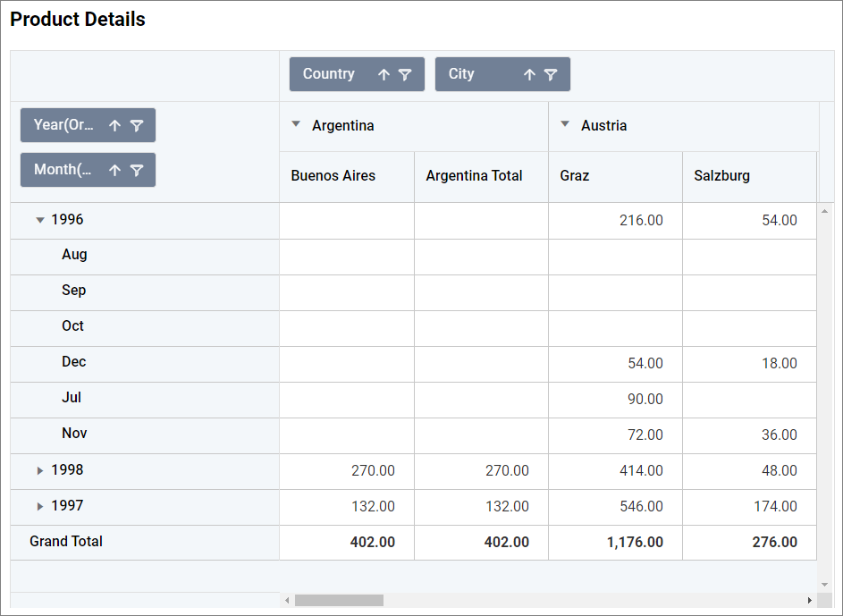The width and height of the screenshot is (843, 616).
Task: Click the horizontal scrollbar thumb
Action: (x=339, y=601)
